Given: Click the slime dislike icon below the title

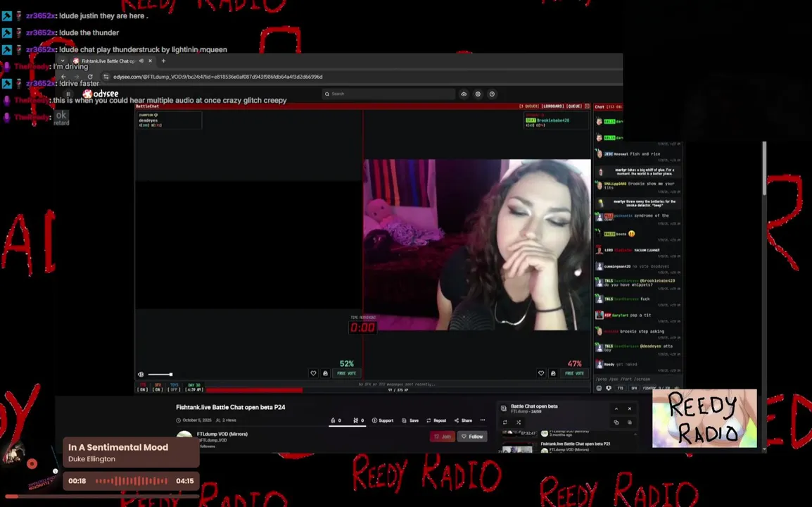Looking at the screenshot, I should pyautogui.click(x=356, y=420).
